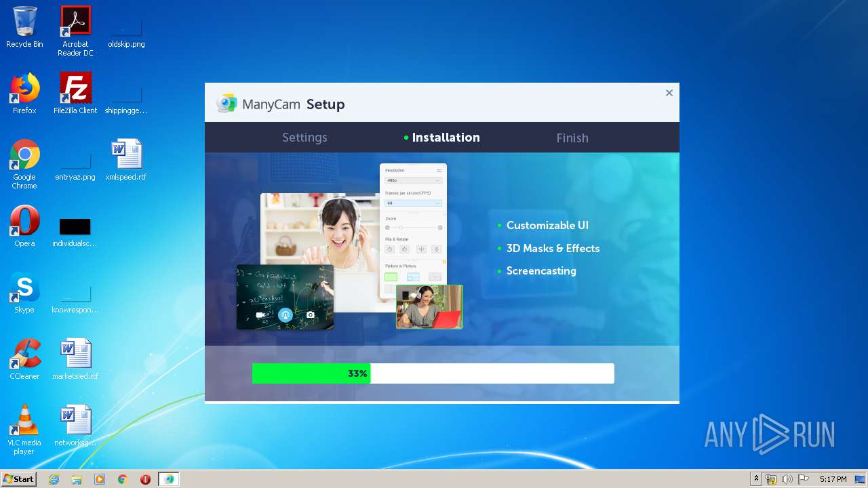This screenshot has height=488, width=868.
Task: Select the oldskip.png file icon
Action: tap(126, 30)
